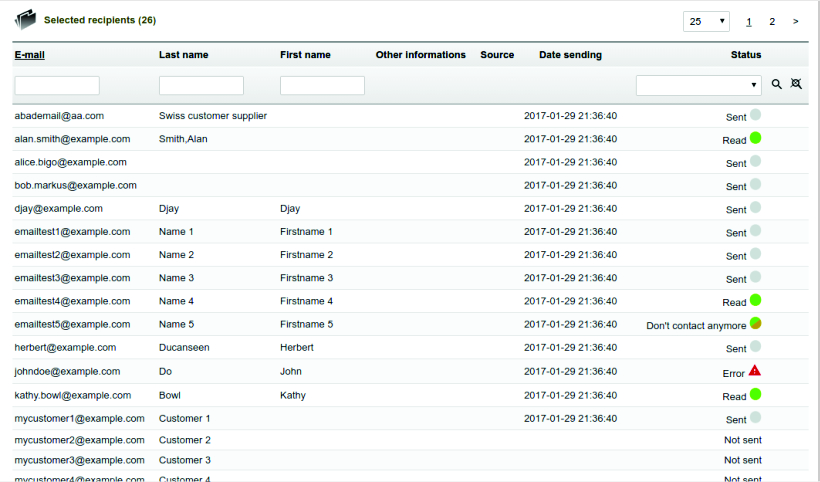The image size is (820, 482).
Task: Sort by the E-mail column header
Action: tap(29, 55)
